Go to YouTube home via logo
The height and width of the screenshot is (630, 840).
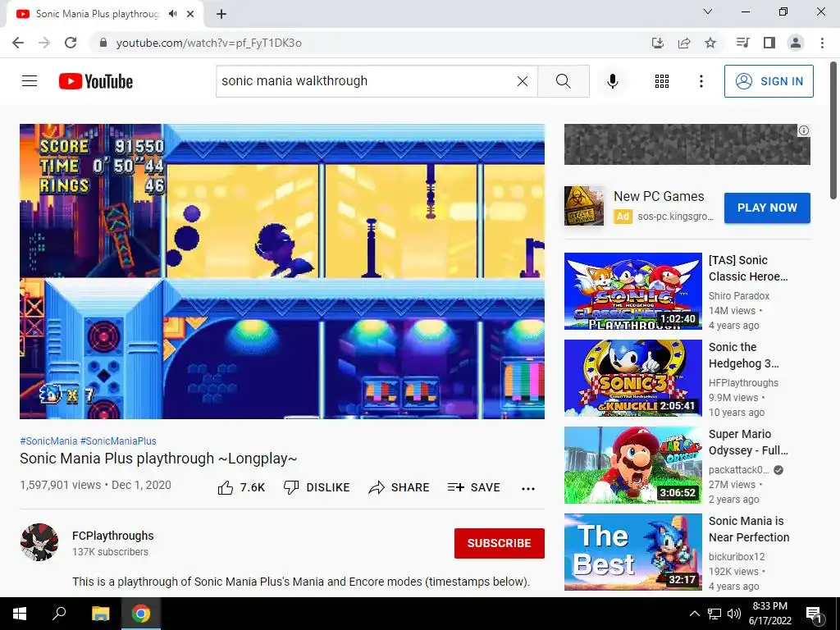(x=96, y=81)
